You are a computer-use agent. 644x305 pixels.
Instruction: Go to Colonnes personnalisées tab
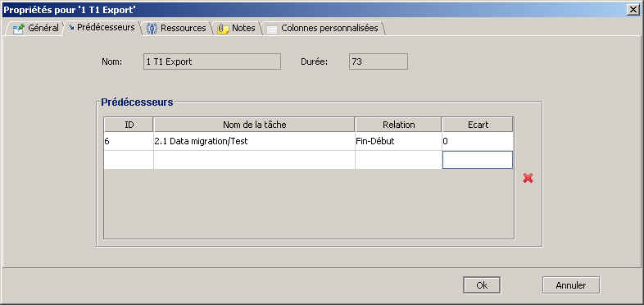(323, 29)
